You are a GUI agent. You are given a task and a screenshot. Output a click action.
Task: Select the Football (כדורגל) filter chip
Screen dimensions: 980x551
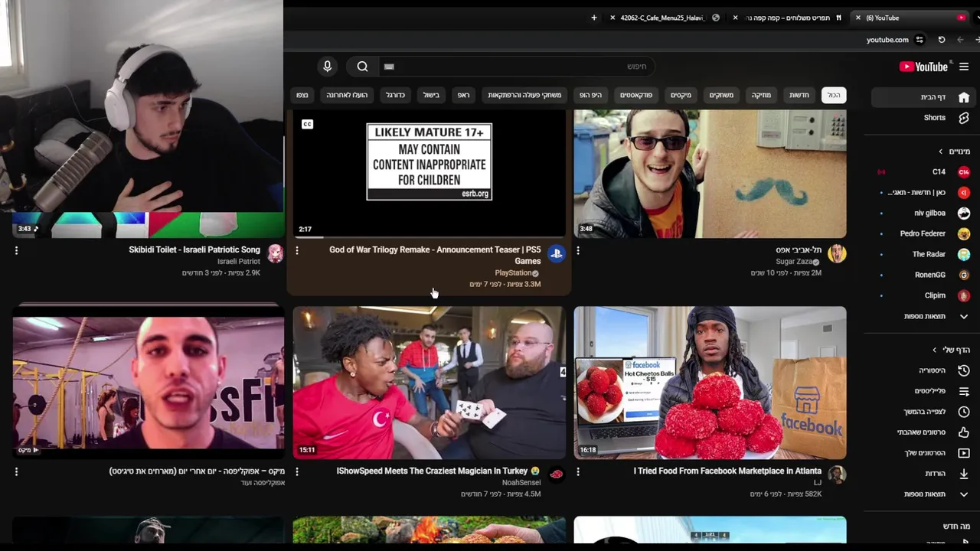coord(395,95)
